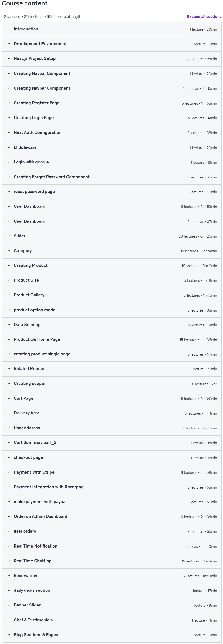Click chevron beside Blog Sections & Pages
The width and height of the screenshot is (223, 644).
point(9,634)
